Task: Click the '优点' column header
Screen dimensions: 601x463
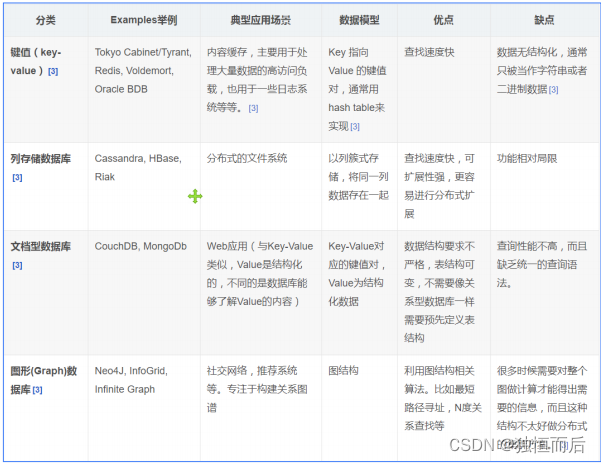Action: pyautogui.click(x=443, y=20)
